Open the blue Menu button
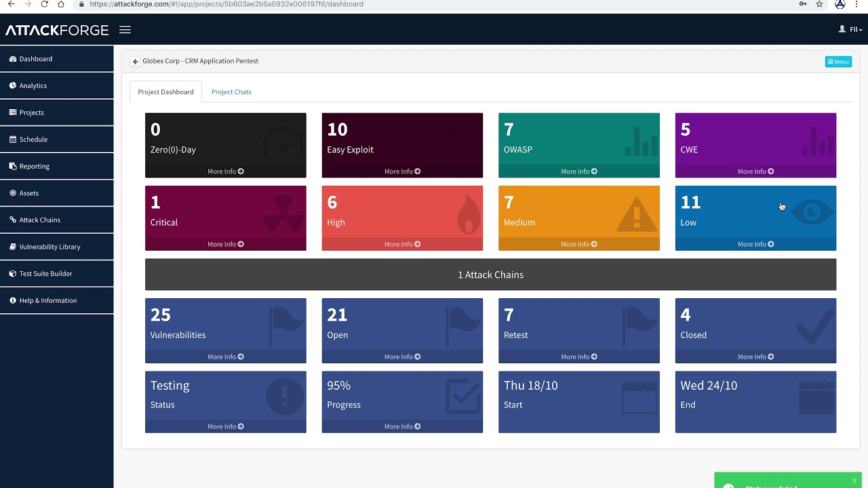The width and height of the screenshot is (868, 488). tap(838, 62)
